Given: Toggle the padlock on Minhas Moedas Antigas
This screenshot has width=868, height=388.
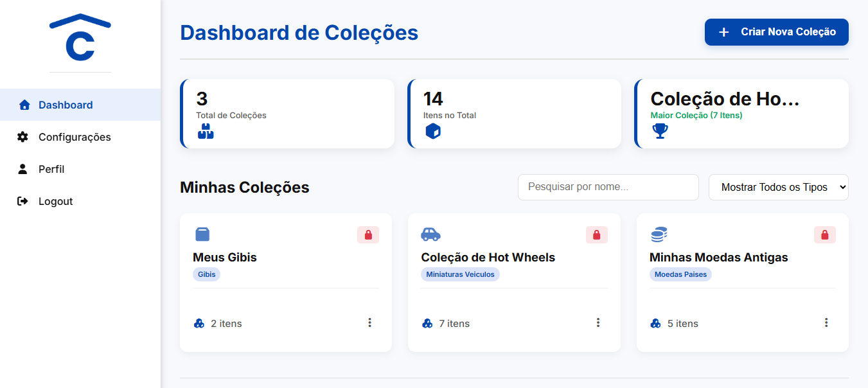Looking at the screenshot, I should (x=824, y=234).
